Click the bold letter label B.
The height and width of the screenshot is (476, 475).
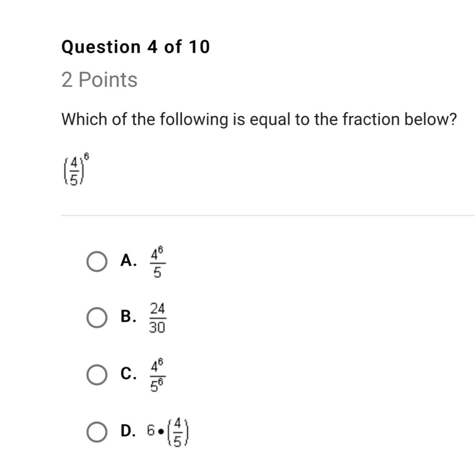(x=128, y=317)
